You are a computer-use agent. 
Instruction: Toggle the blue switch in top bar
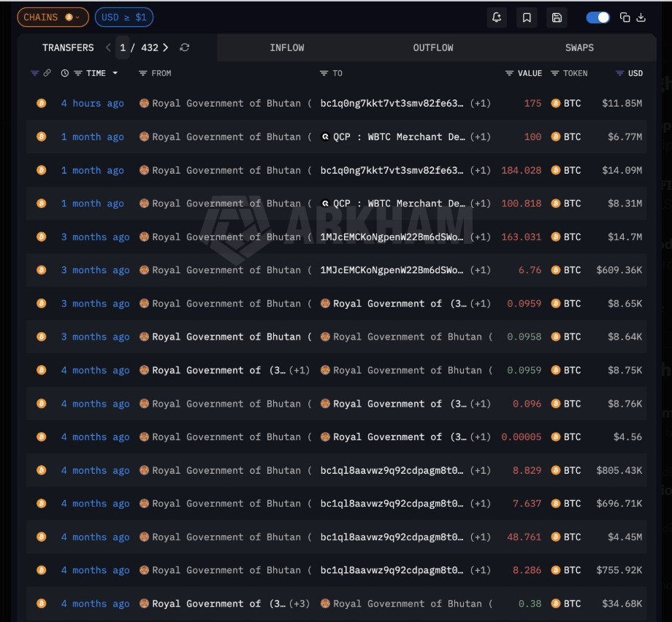pyautogui.click(x=597, y=18)
